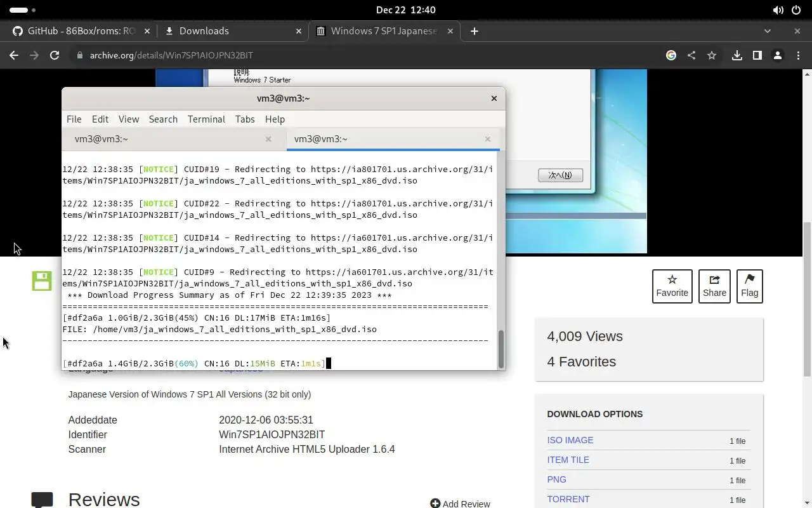Share this page via address bar icon
This screenshot has width=812, height=508.
coord(691,55)
